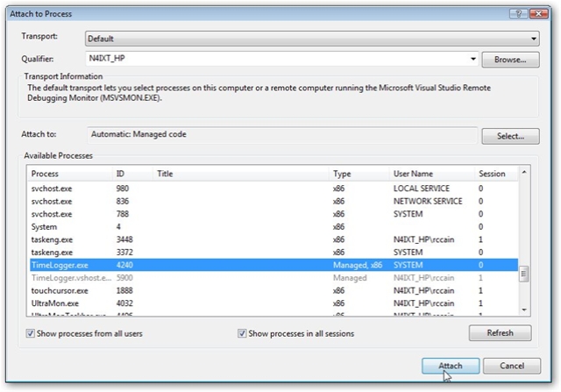Screen dimensions: 561x392
Task: Toggle Show processes from all users
Action: (x=32, y=333)
